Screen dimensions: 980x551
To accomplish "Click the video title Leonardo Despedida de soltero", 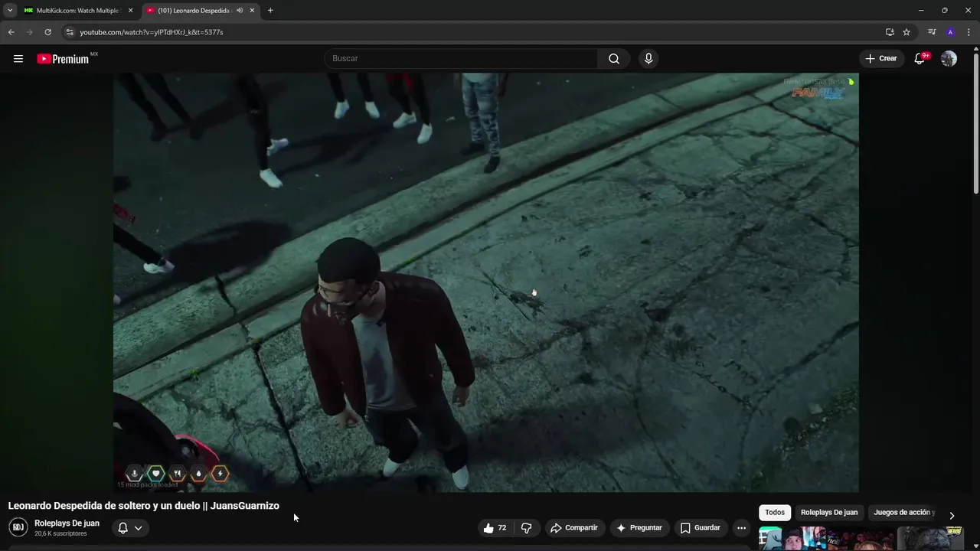I will [144, 506].
